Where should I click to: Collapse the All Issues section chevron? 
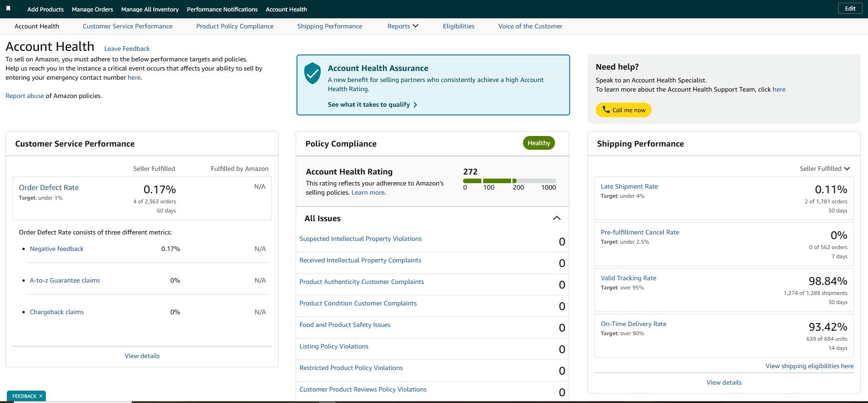[x=557, y=218]
